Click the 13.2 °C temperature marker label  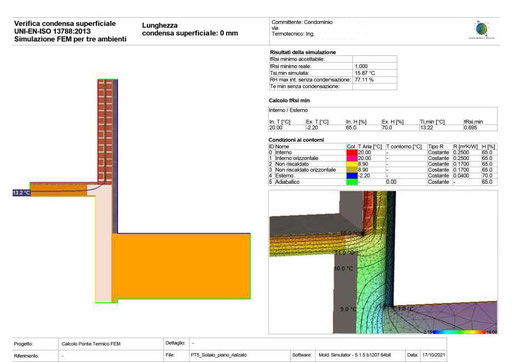point(21,193)
